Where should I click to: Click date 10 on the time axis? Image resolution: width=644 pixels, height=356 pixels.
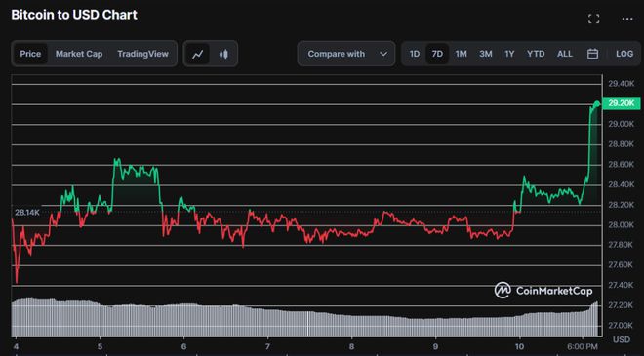(x=519, y=347)
